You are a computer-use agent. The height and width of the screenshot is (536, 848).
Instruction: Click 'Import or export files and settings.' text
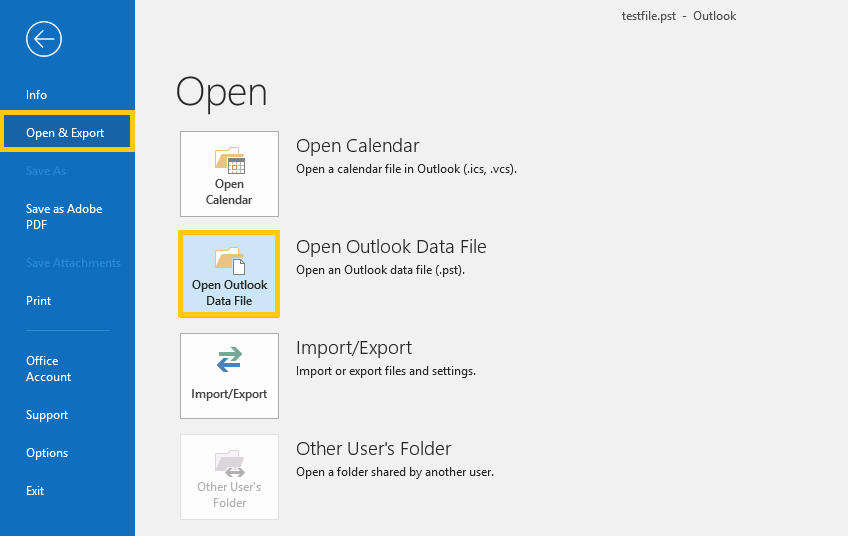point(386,371)
